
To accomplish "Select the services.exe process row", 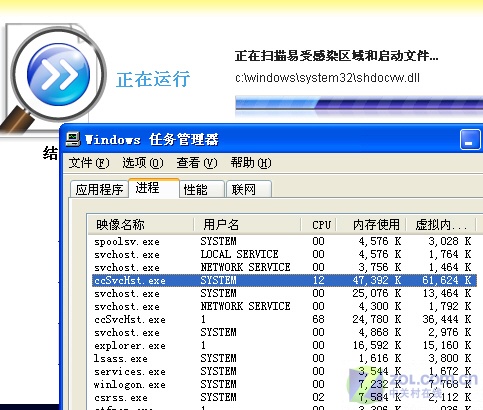I will point(284,371).
